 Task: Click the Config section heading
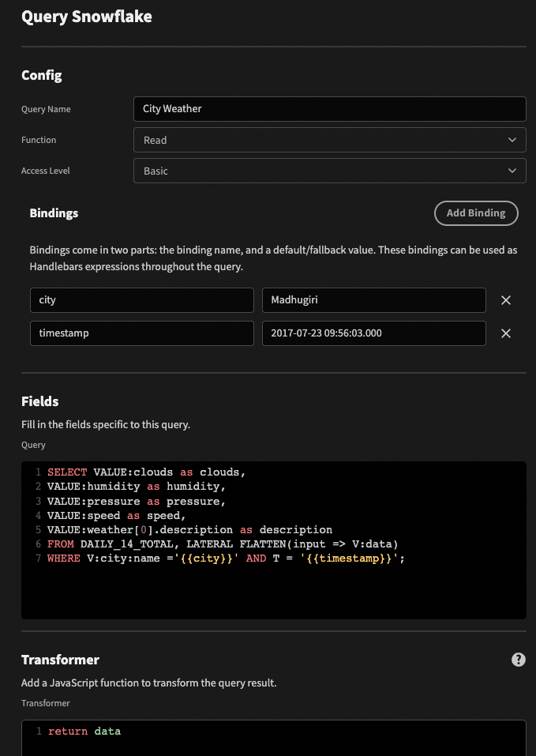click(41, 75)
